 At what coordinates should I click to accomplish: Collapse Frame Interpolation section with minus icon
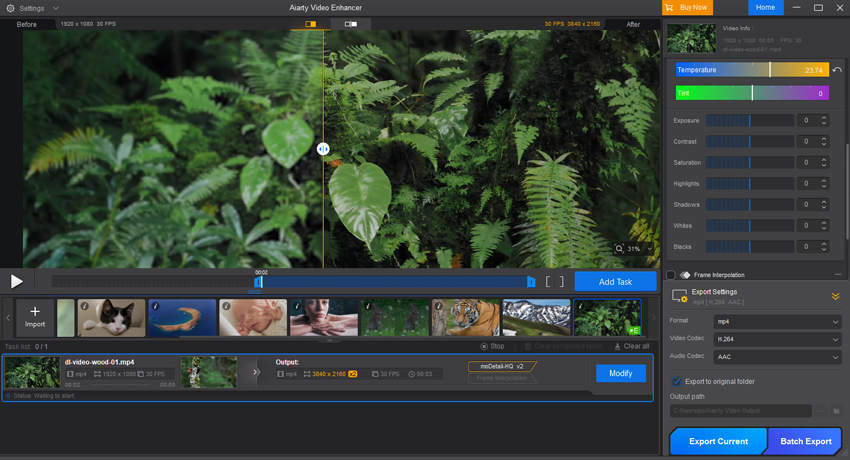838,275
